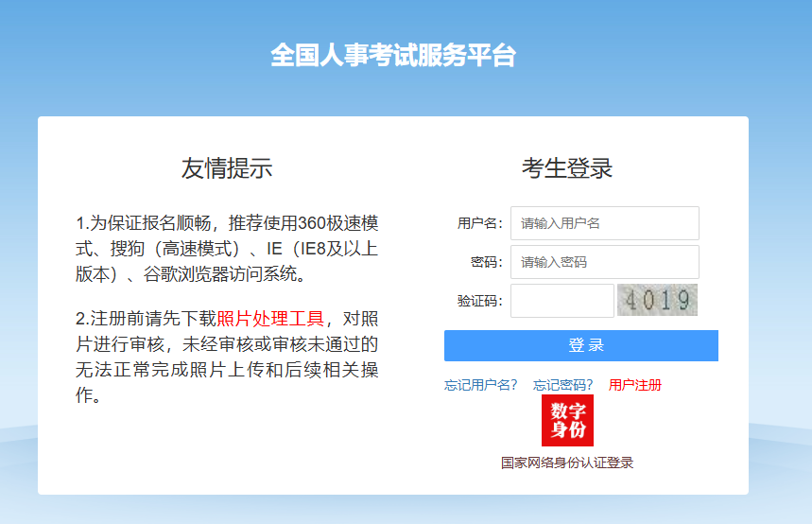Click the 国家网络身份认证登录 caption
The image size is (812, 524).
click(567, 463)
